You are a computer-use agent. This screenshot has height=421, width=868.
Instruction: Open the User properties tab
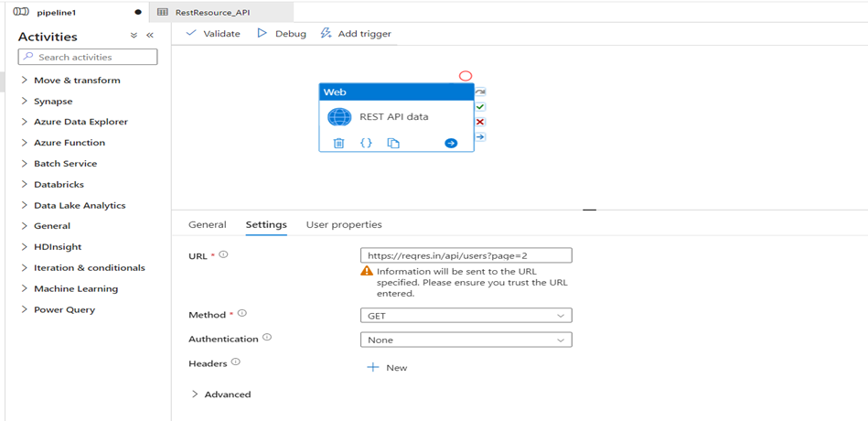tap(344, 225)
